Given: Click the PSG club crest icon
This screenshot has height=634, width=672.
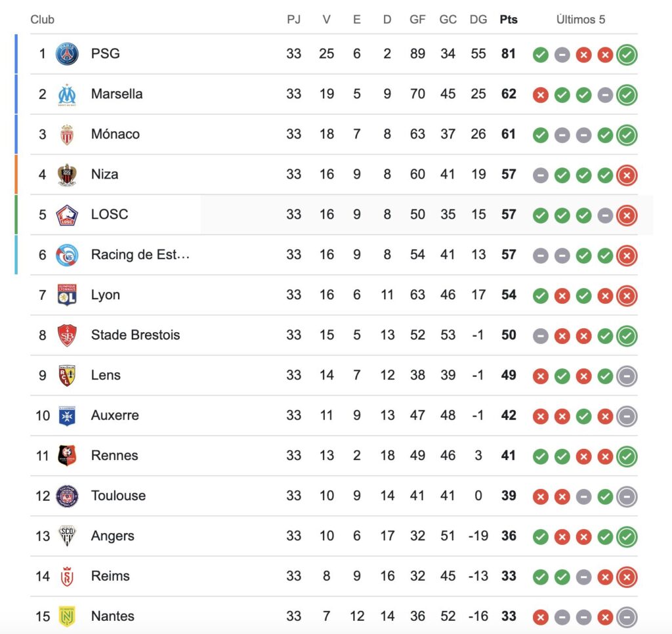Looking at the screenshot, I should [68, 54].
